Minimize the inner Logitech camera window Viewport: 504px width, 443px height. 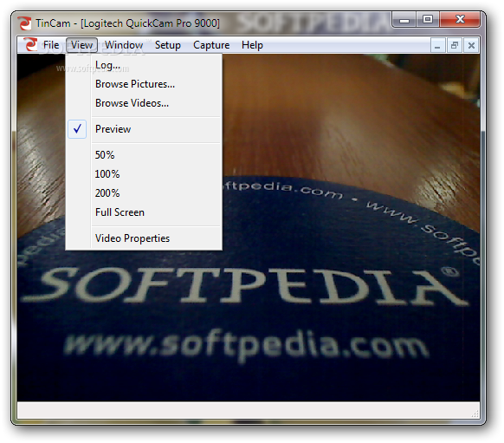click(x=437, y=45)
